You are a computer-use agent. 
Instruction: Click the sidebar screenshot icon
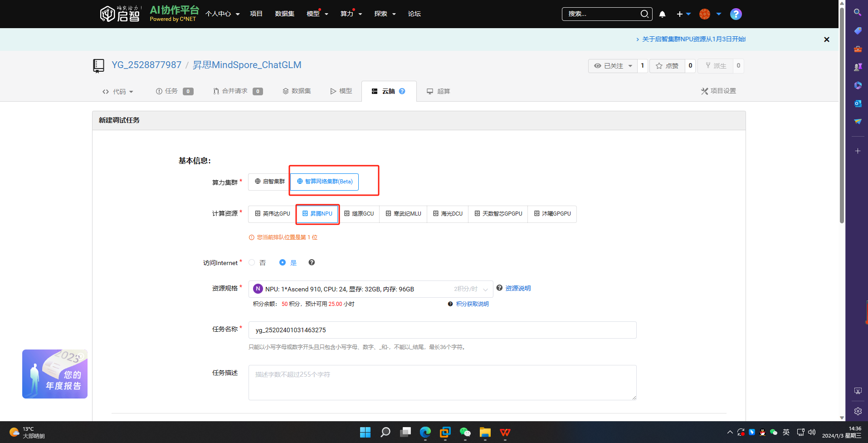coord(858,391)
